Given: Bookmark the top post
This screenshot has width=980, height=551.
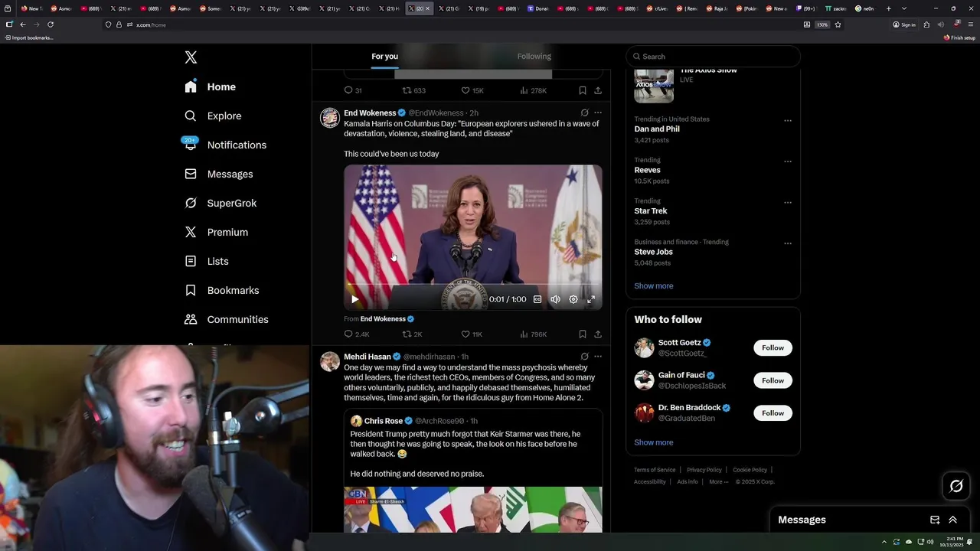Looking at the screenshot, I should coord(583,90).
